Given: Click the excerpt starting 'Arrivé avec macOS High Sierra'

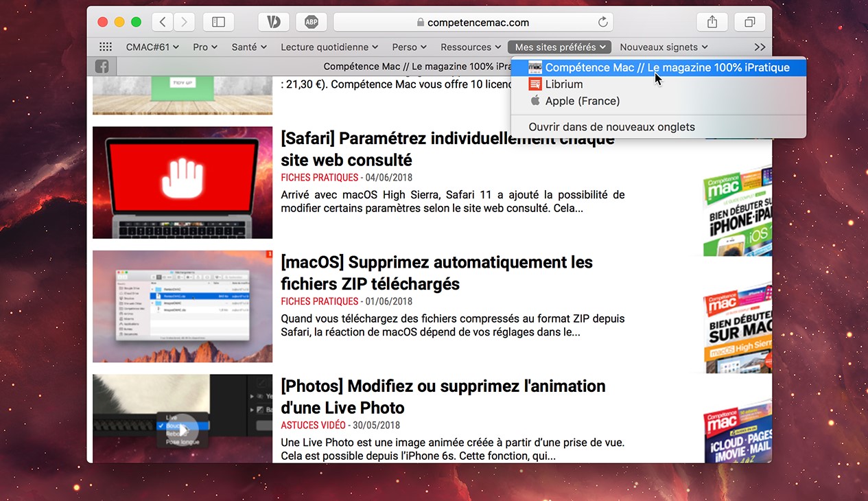Looking at the screenshot, I should (x=452, y=201).
